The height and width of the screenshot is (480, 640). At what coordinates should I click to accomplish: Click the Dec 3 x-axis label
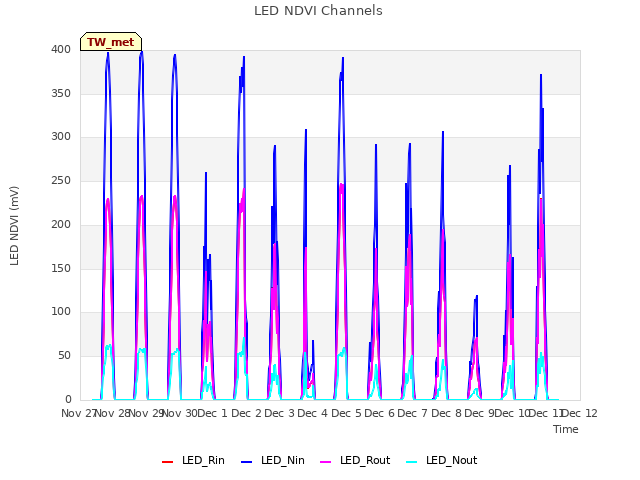pos(279,413)
